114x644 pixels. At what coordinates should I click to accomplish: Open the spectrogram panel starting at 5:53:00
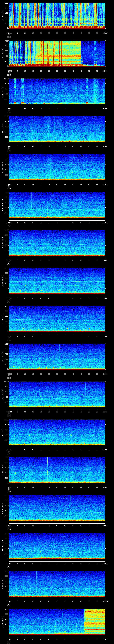[x=57, y=357]
